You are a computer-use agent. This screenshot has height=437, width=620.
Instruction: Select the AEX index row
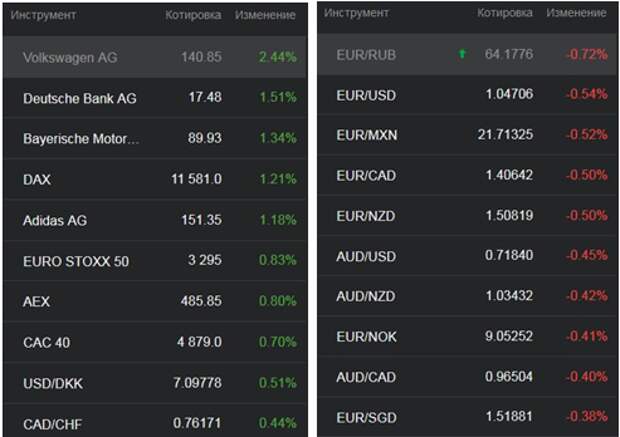[x=155, y=301]
